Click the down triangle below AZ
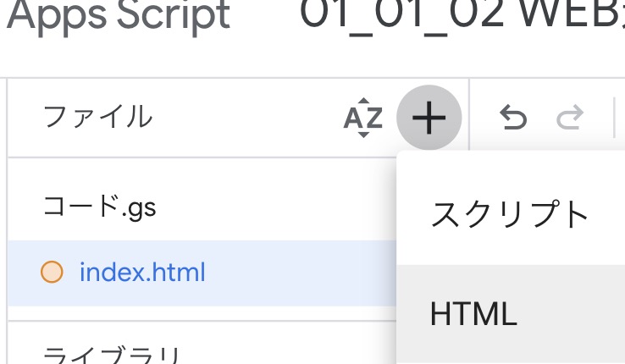The image size is (625, 364). pos(363,134)
